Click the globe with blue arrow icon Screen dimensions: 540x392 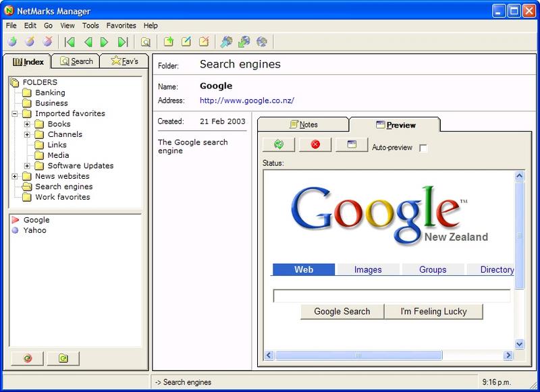point(226,42)
